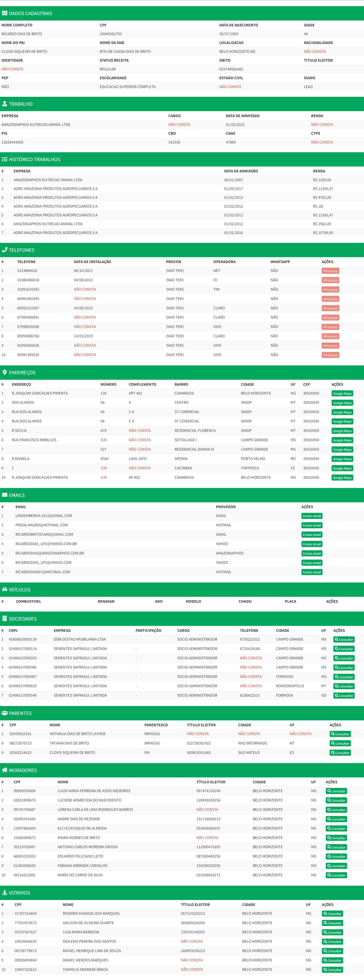Click the person icon beside Trabalho heading

click(x=5, y=104)
